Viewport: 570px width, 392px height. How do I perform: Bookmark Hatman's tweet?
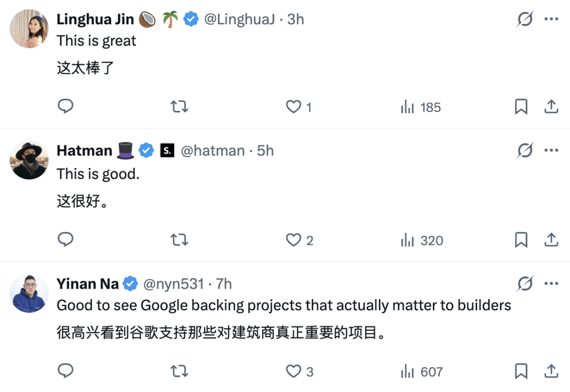tap(521, 241)
